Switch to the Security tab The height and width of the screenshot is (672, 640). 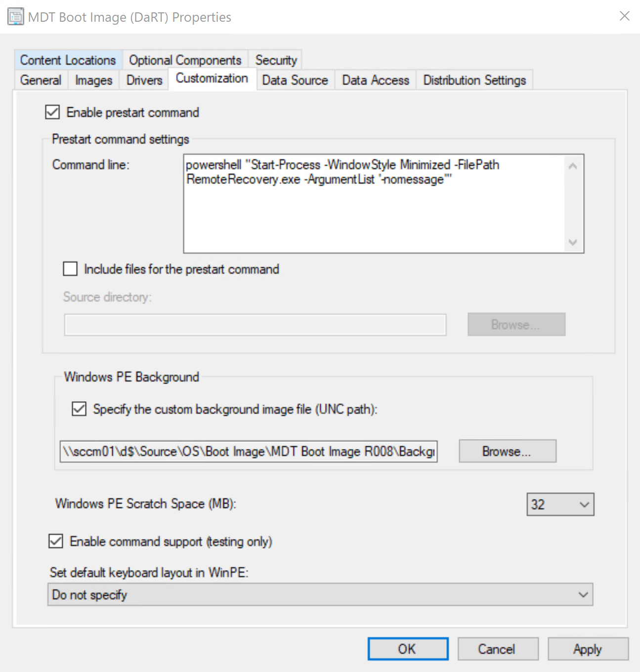tap(275, 60)
